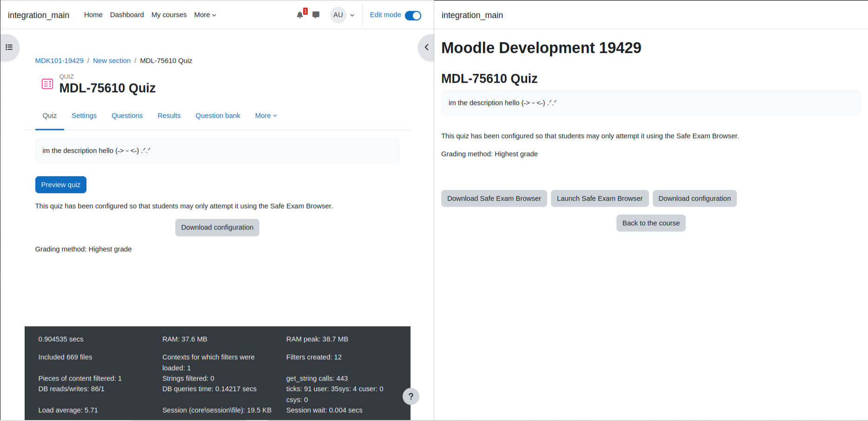Click the get_string calls: 443 entry
This screenshot has width=868, height=421.
click(x=317, y=379)
